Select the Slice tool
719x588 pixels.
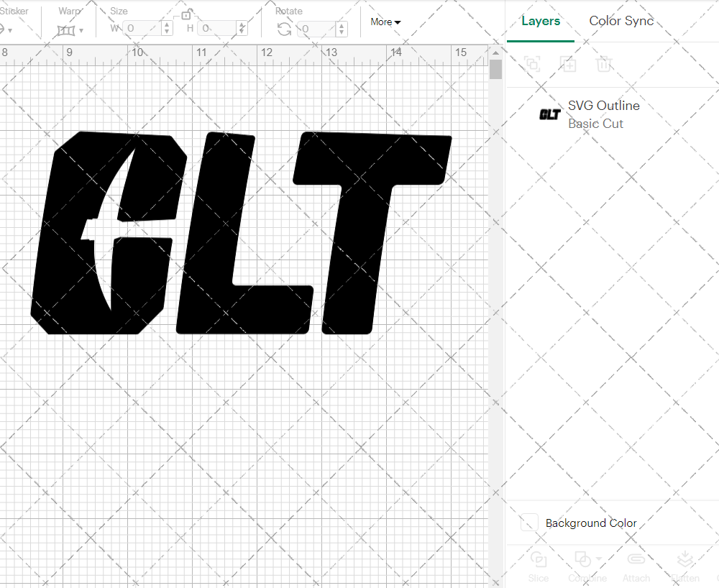point(539,565)
